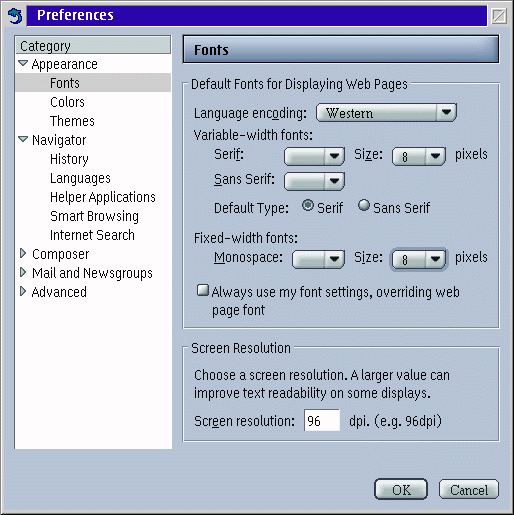Select the Serif default type radio button

308,205
